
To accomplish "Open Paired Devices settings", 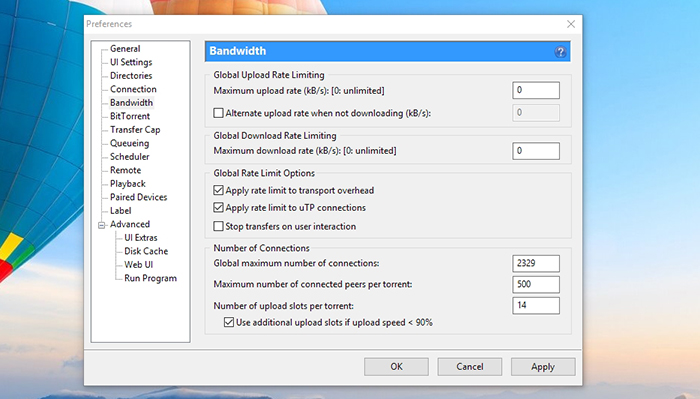I will [x=138, y=197].
